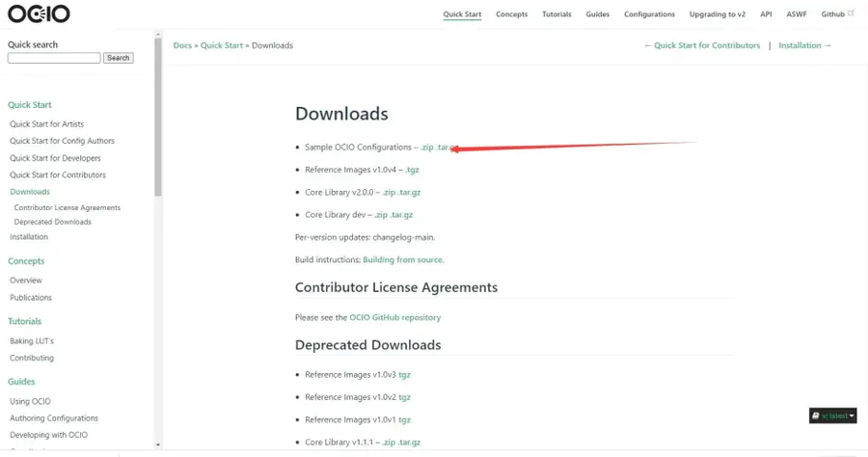Click the Downloads page heading
Viewport: 868px width, 457px height.
341,114
